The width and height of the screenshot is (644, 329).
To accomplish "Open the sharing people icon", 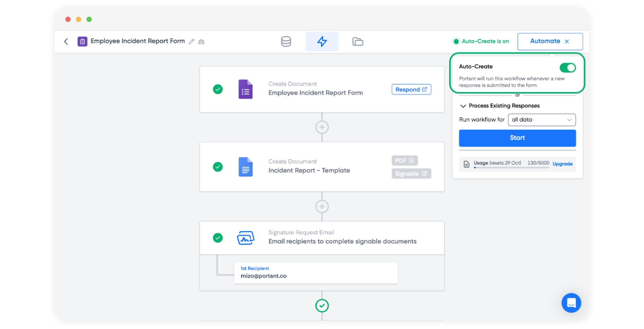I will [201, 41].
